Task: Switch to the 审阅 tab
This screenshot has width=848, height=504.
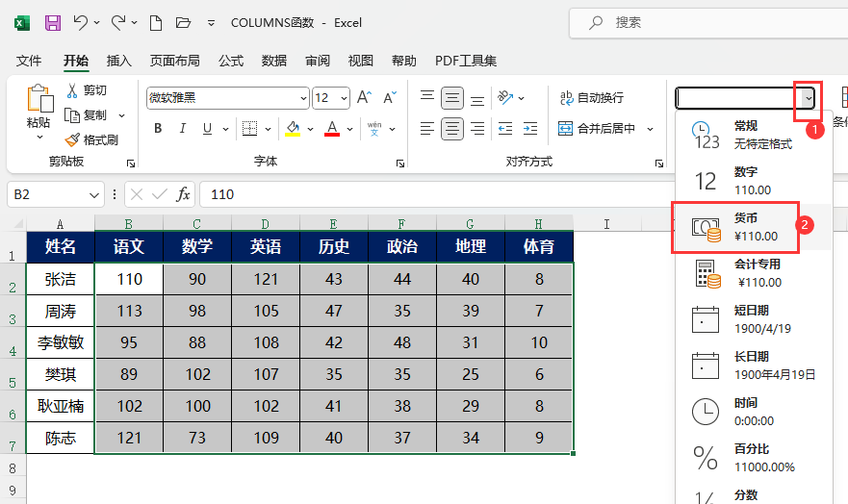Action: coord(318,61)
